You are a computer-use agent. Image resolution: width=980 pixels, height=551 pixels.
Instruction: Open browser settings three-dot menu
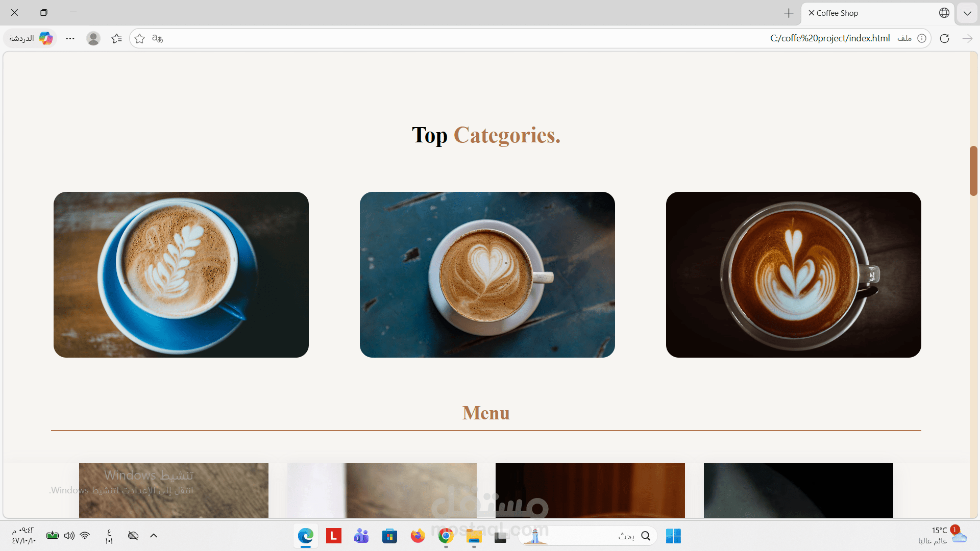(70, 38)
